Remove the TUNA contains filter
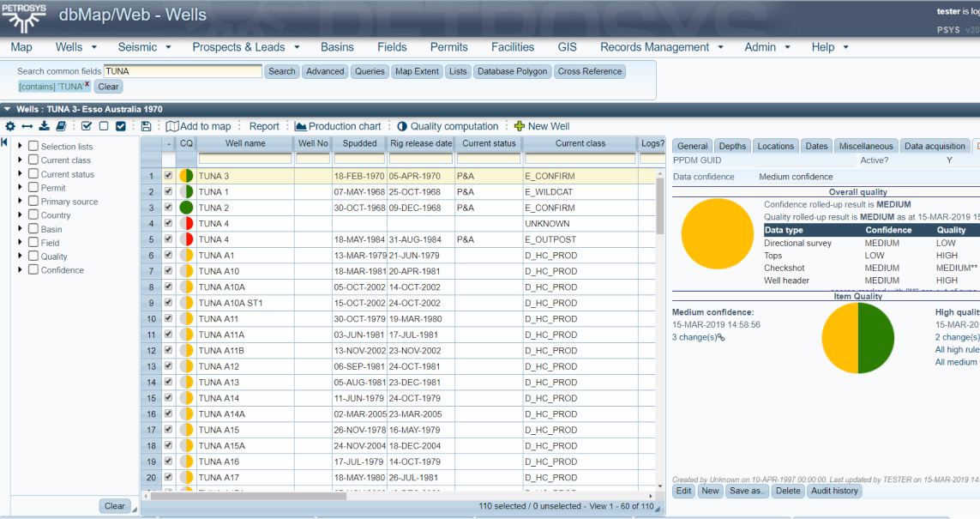980x519 pixels. [x=87, y=84]
